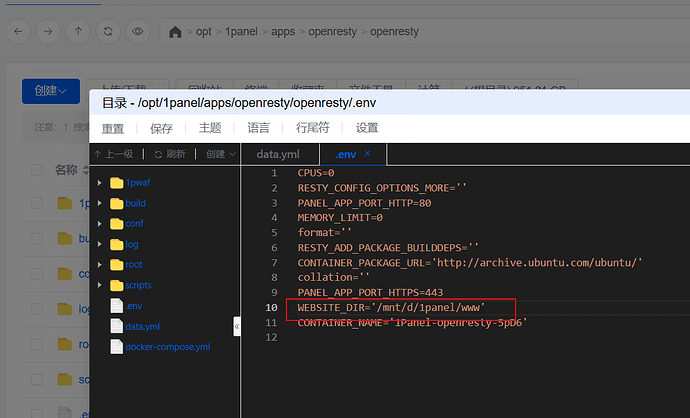Image resolution: width=690 pixels, height=418 pixels.
Task: Click the scripts folder icon
Action: 117,285
